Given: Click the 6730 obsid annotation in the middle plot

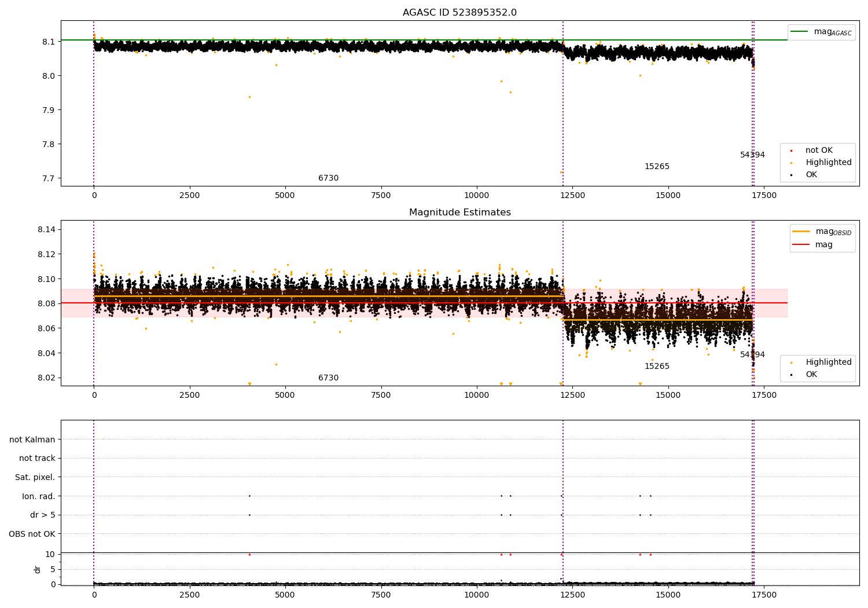Looking at the screenshot, I should pos(328,378).
